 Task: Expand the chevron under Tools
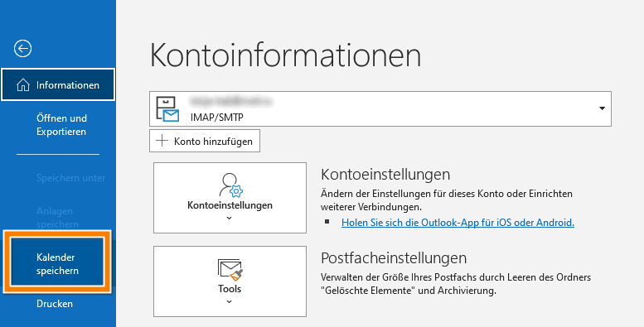tap(230, 302)
